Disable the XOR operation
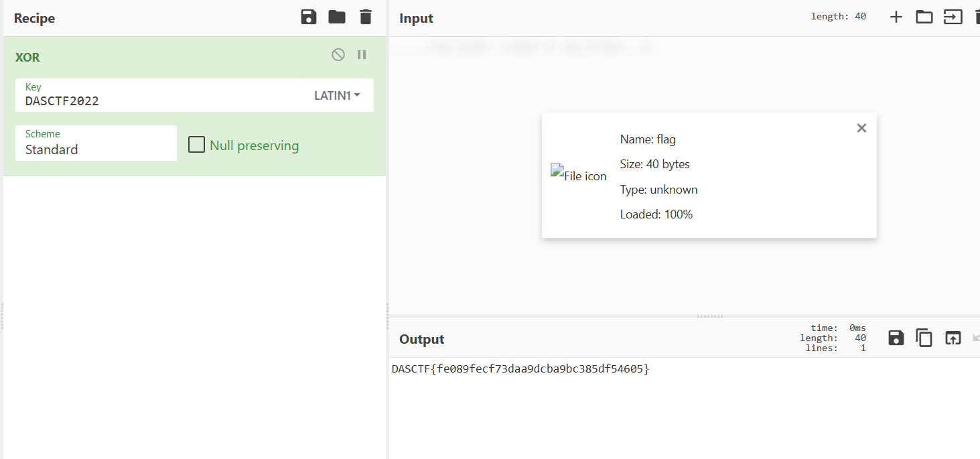This screenshot has height=459, width=980. (x=338, y=55)
